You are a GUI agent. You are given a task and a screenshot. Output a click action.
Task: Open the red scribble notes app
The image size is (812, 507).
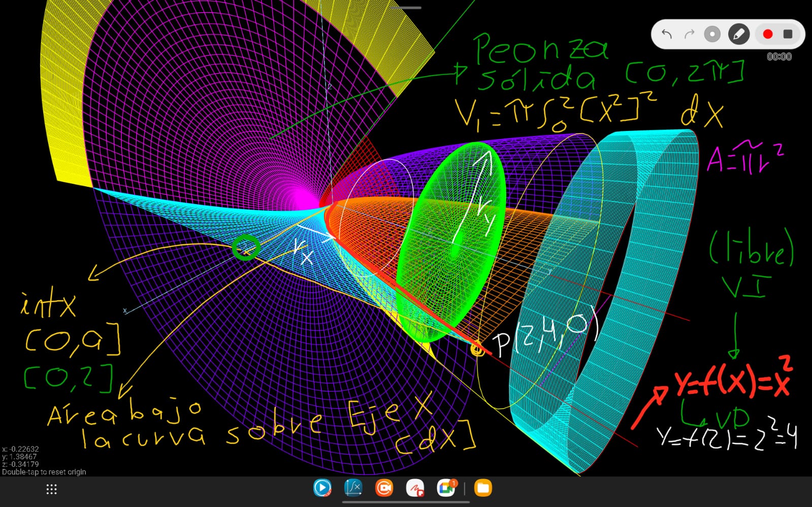click(415, 488)
